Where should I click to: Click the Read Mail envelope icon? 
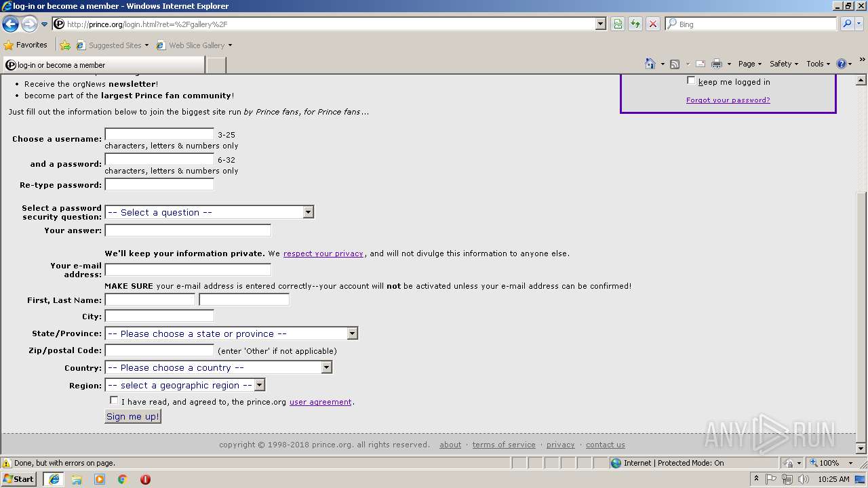[701, 64]
